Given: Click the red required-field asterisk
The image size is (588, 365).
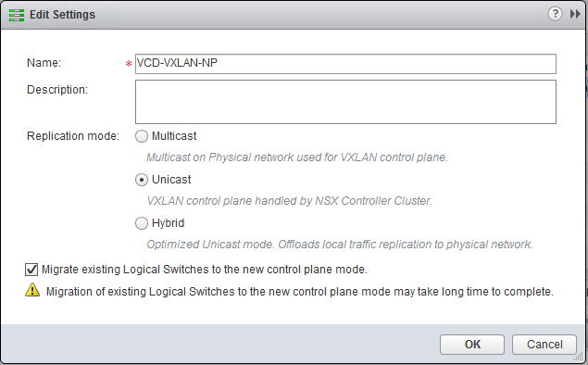Looking at the screenshot, I should (129, 64).
